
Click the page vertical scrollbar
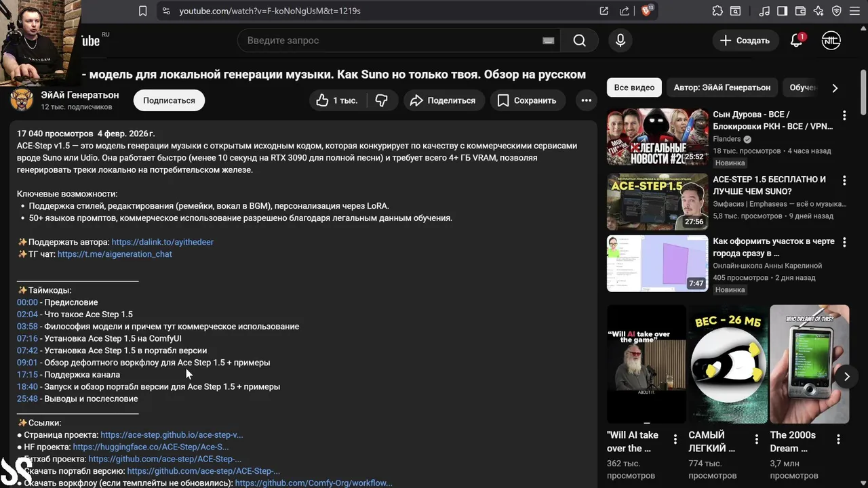pyautogui.click(x=863, y=91)
